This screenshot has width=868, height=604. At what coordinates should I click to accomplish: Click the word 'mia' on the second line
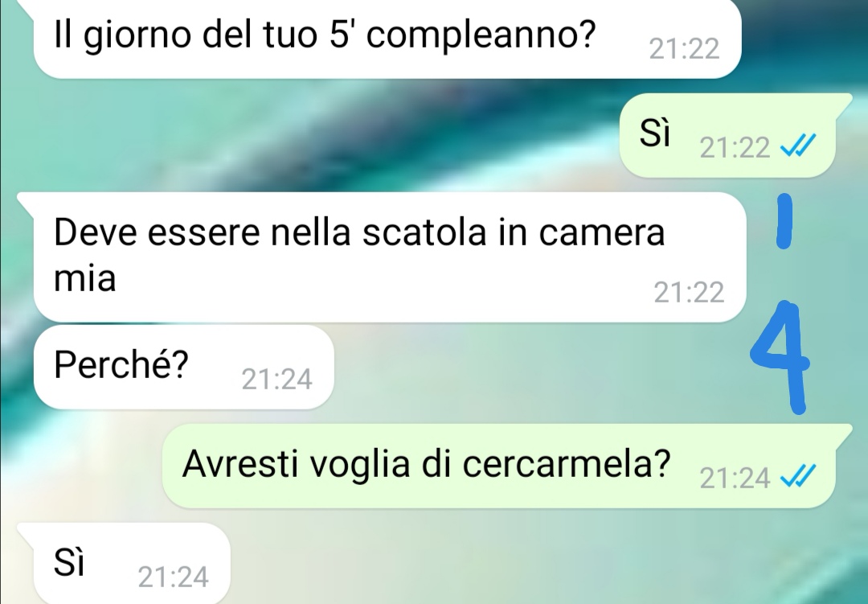[x=84, y=278]
